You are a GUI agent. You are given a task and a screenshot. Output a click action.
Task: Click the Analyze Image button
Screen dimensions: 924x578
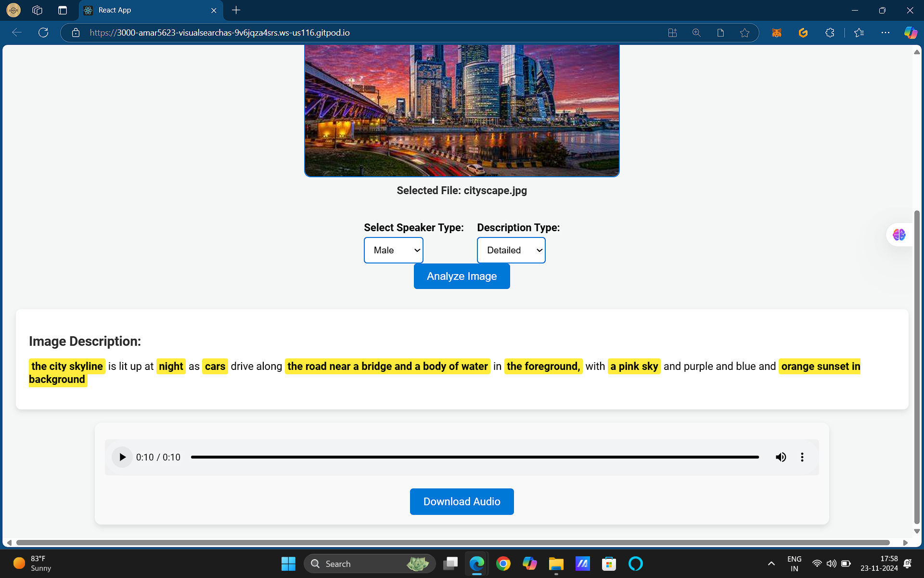coord(462,276)
